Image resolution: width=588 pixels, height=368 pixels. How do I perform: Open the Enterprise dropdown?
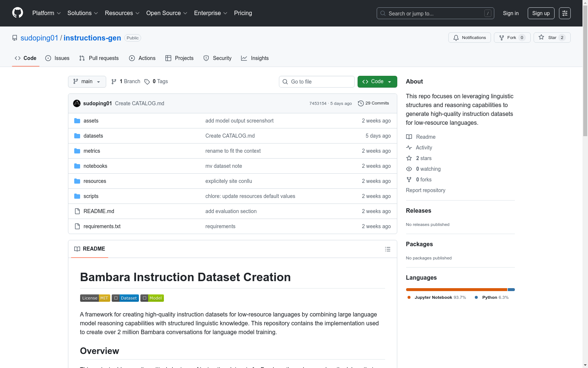(211, 13)
